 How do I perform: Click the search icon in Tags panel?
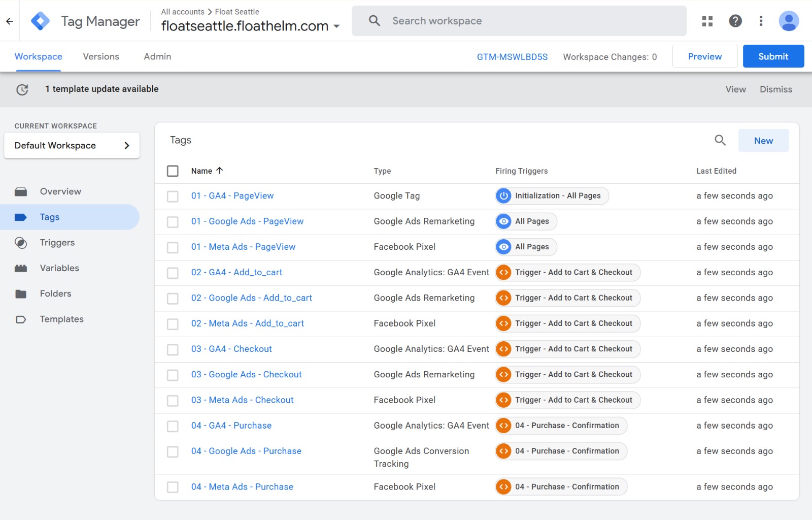[720, 140]
